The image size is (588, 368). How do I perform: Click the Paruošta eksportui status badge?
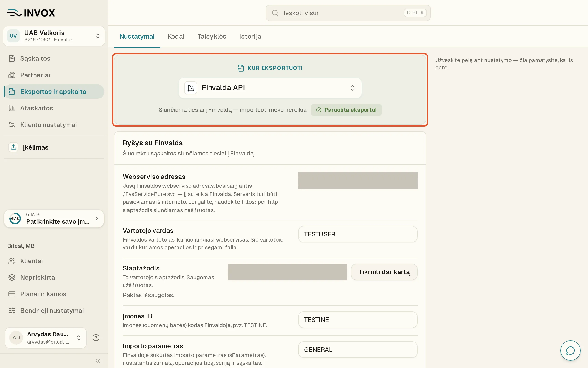pos(346,110)
